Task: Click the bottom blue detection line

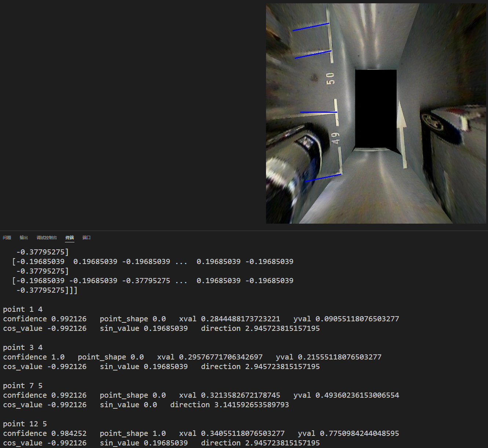Action: coord(323,178)
